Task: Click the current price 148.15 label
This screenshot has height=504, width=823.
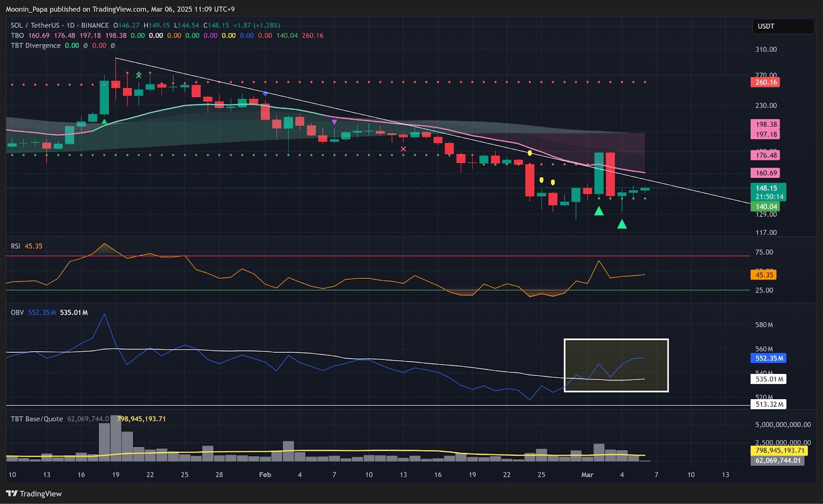Action: [767, 188]
